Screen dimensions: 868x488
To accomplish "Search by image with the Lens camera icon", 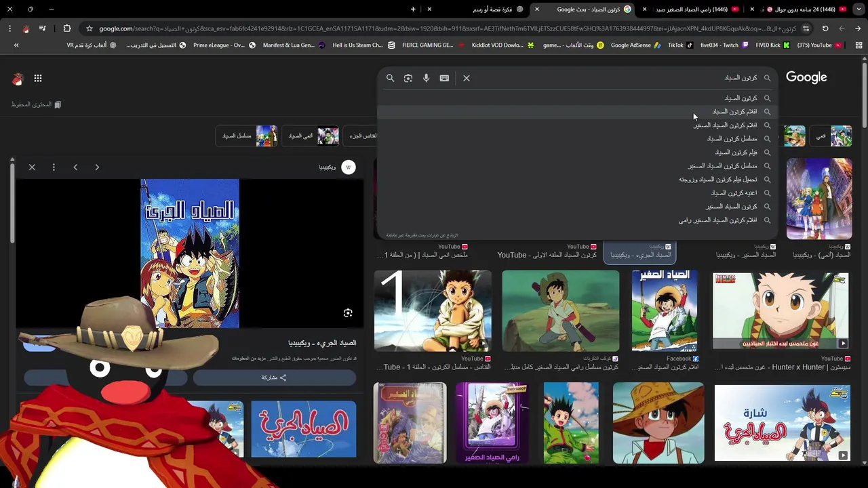I will [408, 78].
